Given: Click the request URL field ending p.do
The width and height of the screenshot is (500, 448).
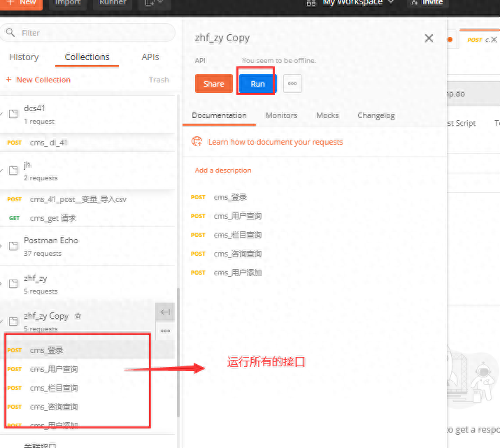Looking at the screenshot, I should [x=473, y=94].
